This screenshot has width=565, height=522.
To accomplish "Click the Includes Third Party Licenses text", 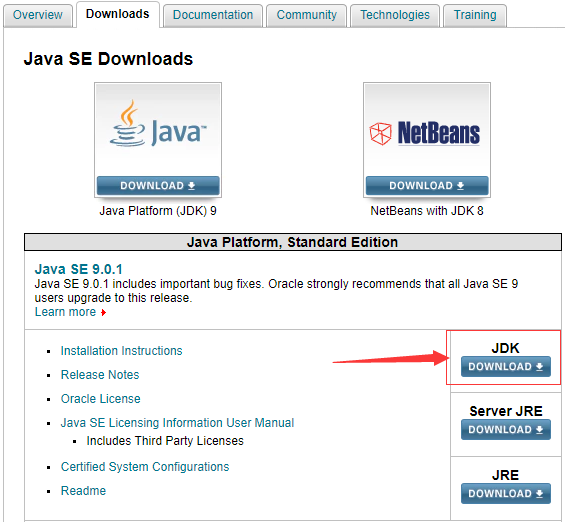I will coord(165,441).
